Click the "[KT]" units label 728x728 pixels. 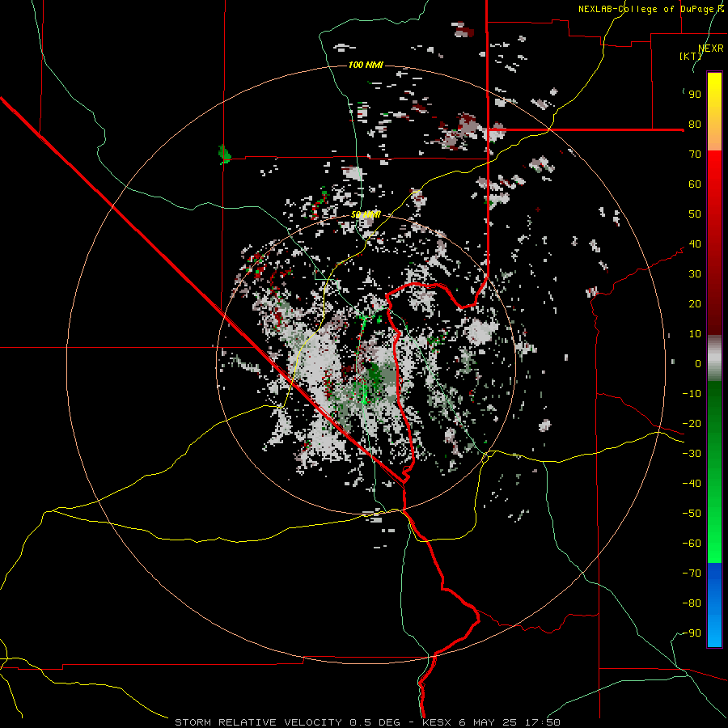691,56
